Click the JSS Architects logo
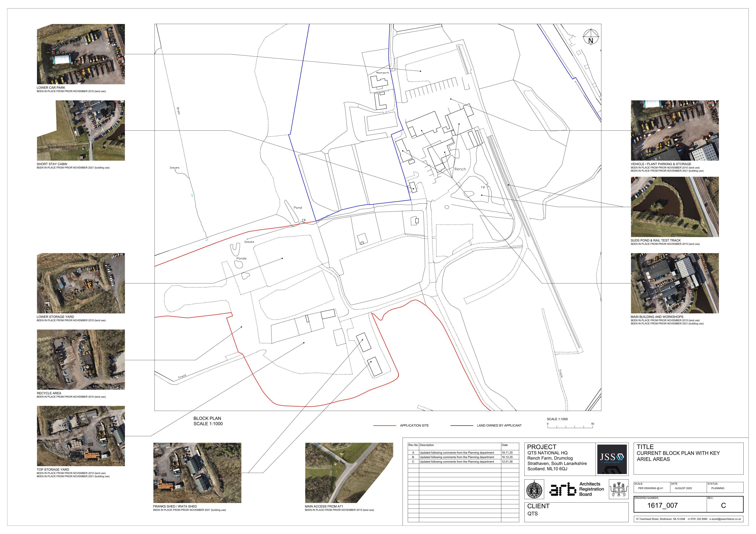 pyautogui.click(x=612, y=459)
